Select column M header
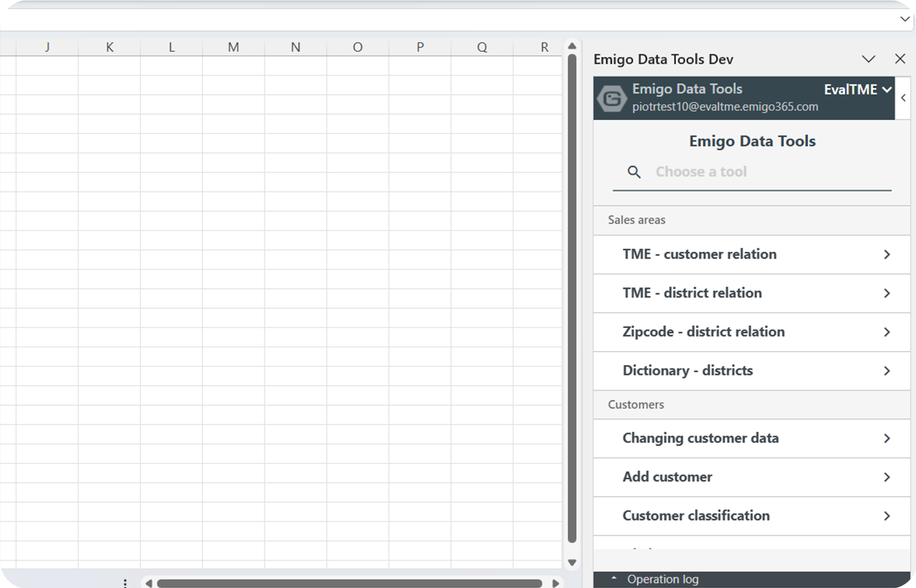Viewport: 916px width, 588px height. pos(233,47)
